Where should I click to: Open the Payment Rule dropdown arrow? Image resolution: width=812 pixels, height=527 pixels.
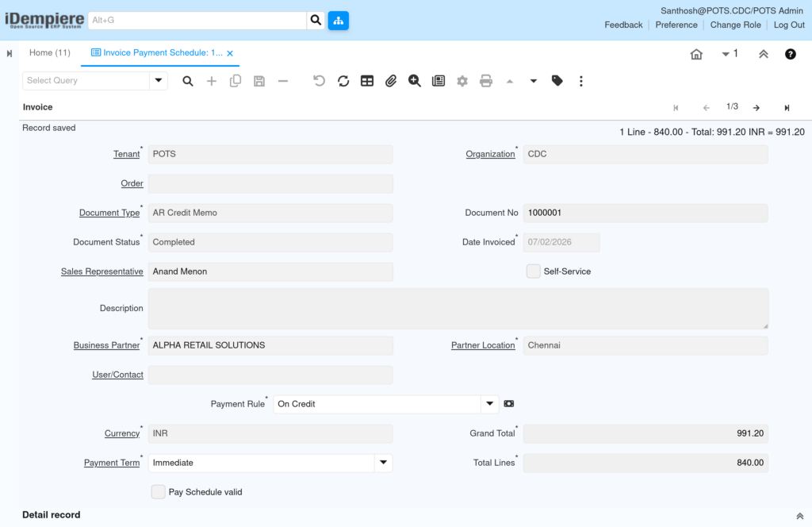coord(489,404)
